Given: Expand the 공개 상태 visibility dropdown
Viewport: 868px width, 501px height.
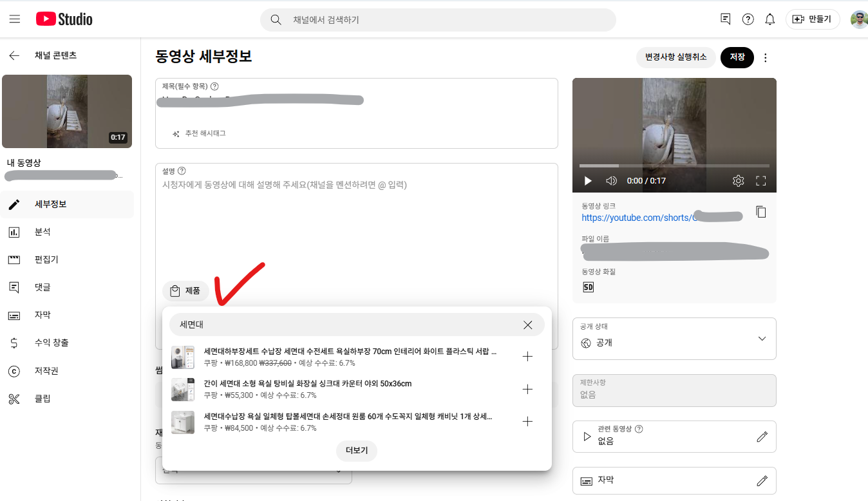Looking at the screenshot, I should pyautogui.click(x=674, y=339).
